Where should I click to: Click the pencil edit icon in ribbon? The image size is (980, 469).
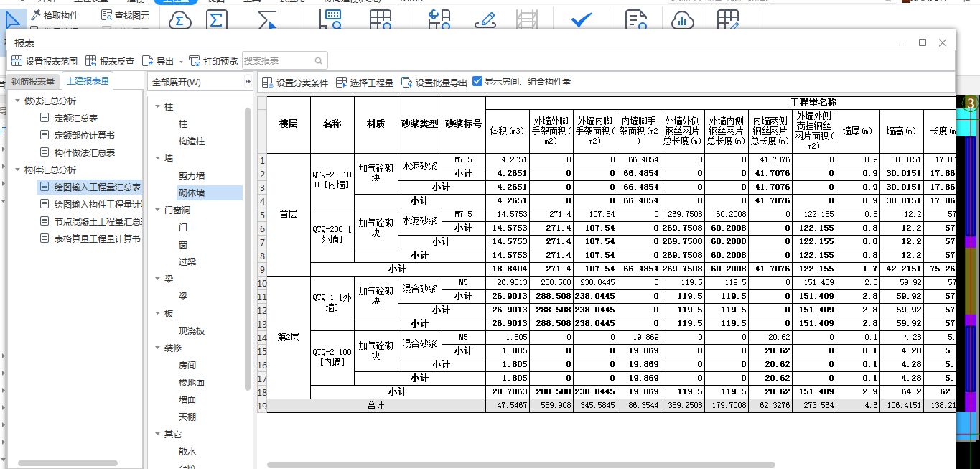(485, 21)
